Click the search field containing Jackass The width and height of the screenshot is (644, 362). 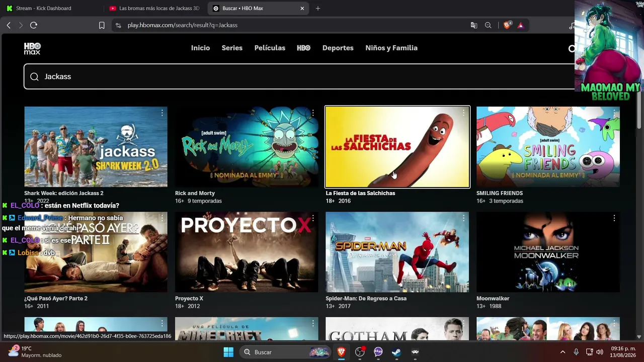point(299,76)
